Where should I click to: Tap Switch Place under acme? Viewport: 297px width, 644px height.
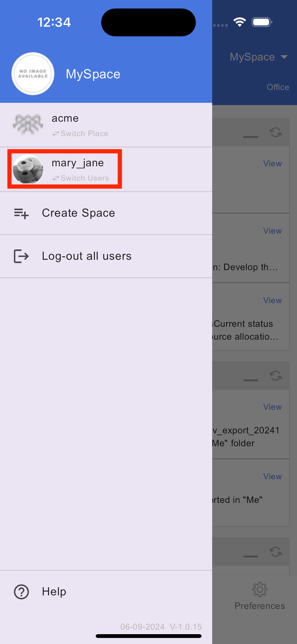coord(81,134)
